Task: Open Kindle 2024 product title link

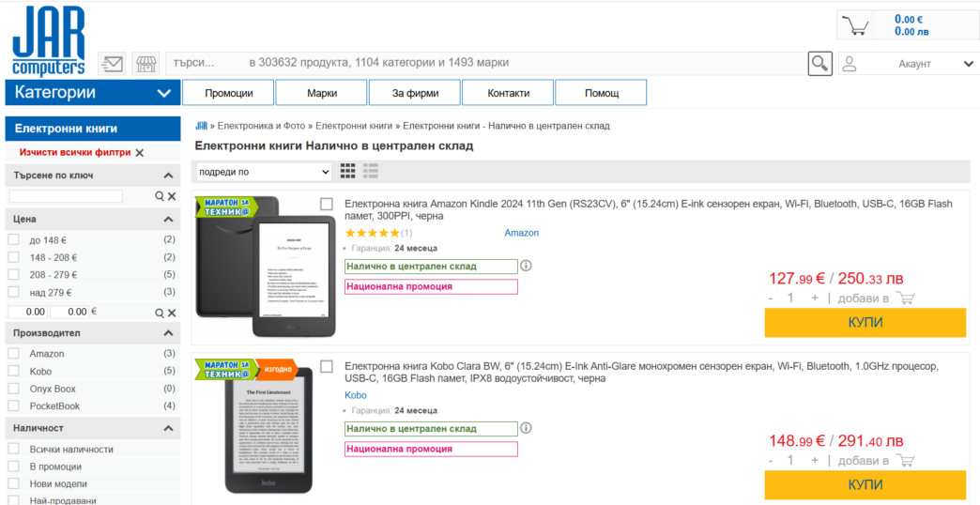Action: point(649,210)
